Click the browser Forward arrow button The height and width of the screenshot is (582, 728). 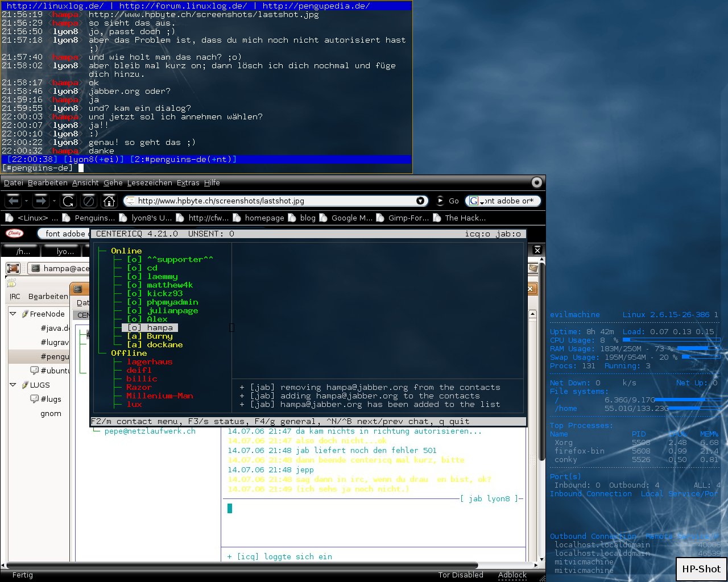(x=40, y=201)
